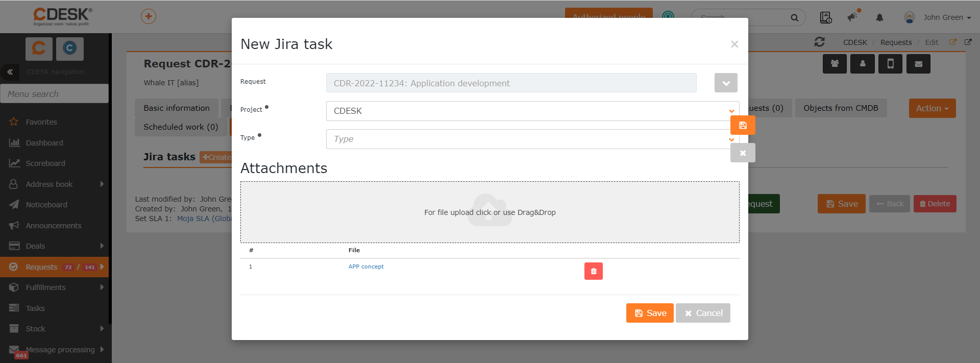Close the New Jira task dialog
Viewport: 980px width, 363px height.
(734, 44)
